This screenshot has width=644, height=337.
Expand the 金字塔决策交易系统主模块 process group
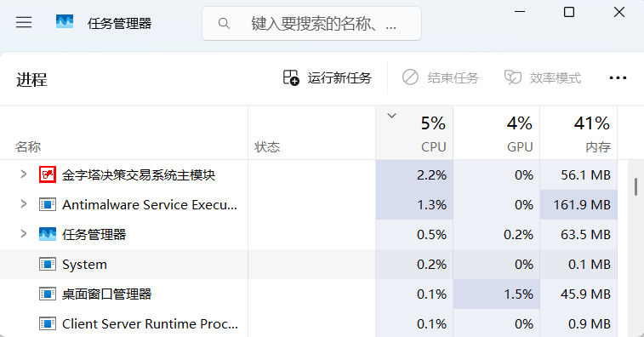tap(24, 174)
